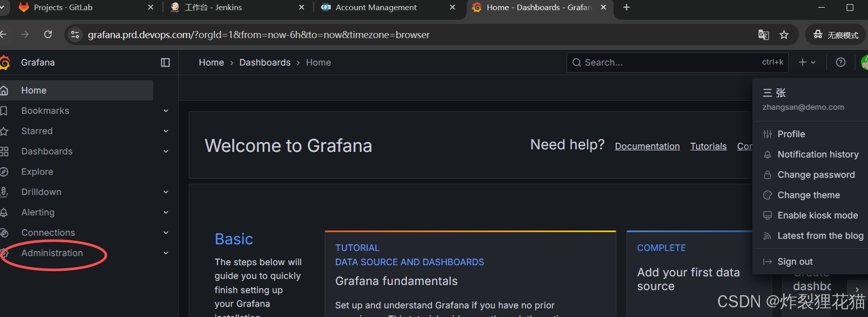Toggle the sidebar dock menu icon
This screenshot has width=868, height=317.
(165, 62)
